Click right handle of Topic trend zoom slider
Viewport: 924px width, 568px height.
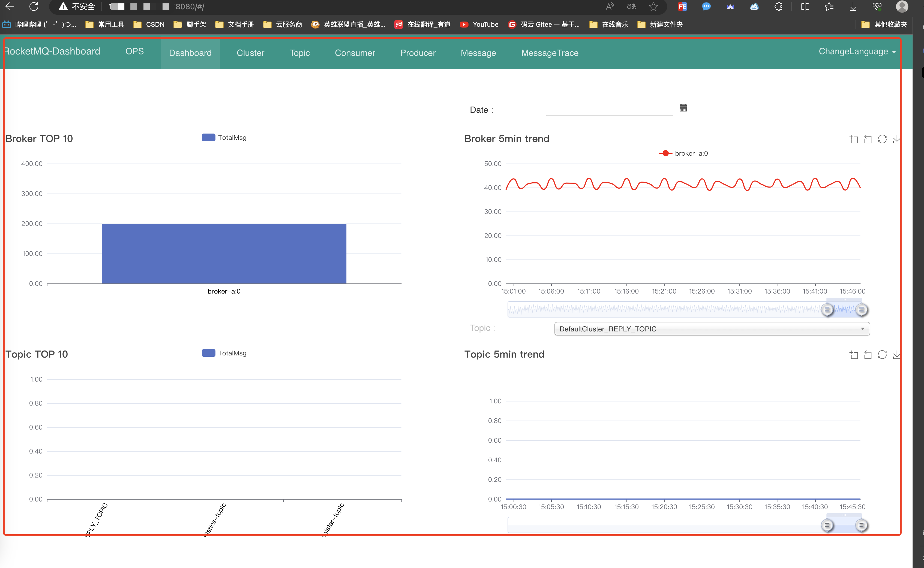[x=861, y=525]
